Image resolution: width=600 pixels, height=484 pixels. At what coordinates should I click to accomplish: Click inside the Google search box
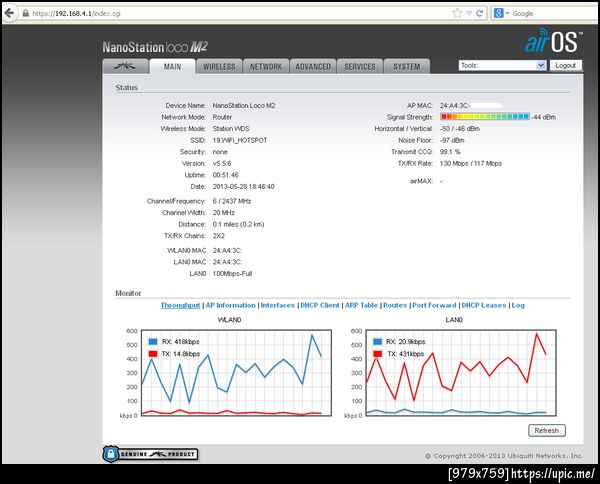(x=555, y=13)
